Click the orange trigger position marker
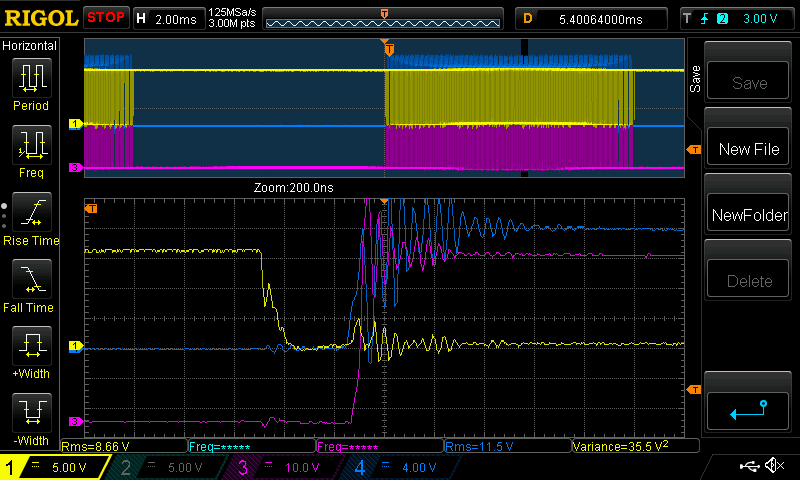The image size is (800, 480). coord(388,48)
